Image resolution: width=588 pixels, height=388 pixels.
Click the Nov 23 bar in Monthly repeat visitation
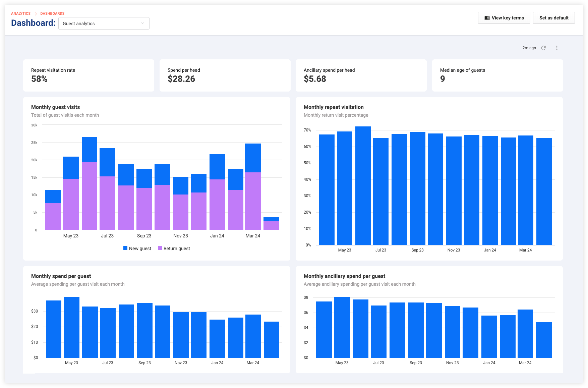(454, 191)
